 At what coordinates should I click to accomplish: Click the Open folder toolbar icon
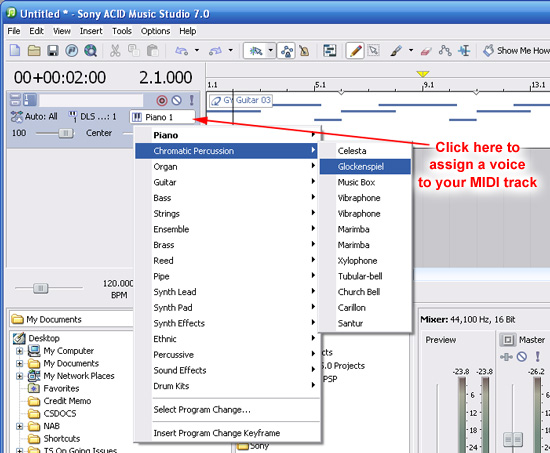point(34,51)
